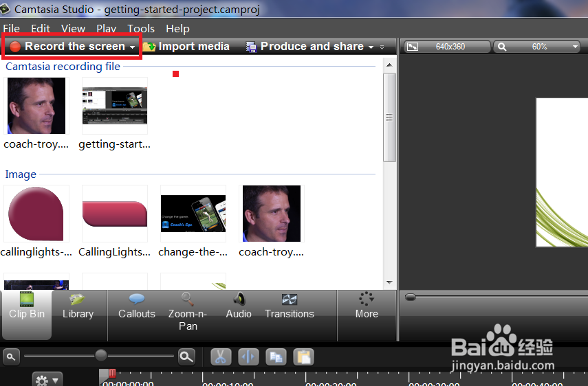Select the CallingLights... bar image thumbnail

coord(115,214)
